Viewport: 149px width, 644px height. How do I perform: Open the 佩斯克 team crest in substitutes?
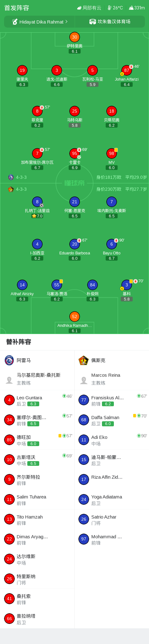[84, 360]
